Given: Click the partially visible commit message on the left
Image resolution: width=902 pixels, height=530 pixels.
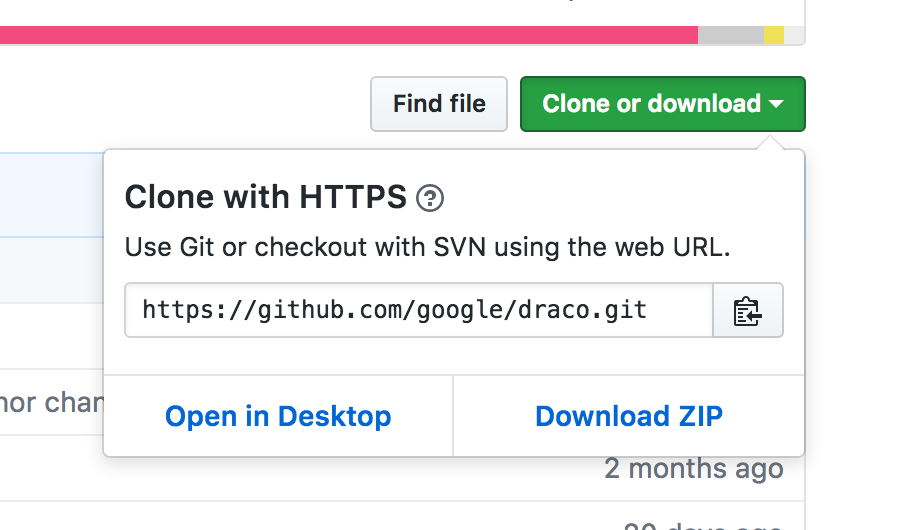Looking at the screenshot, I should point(50,402).
